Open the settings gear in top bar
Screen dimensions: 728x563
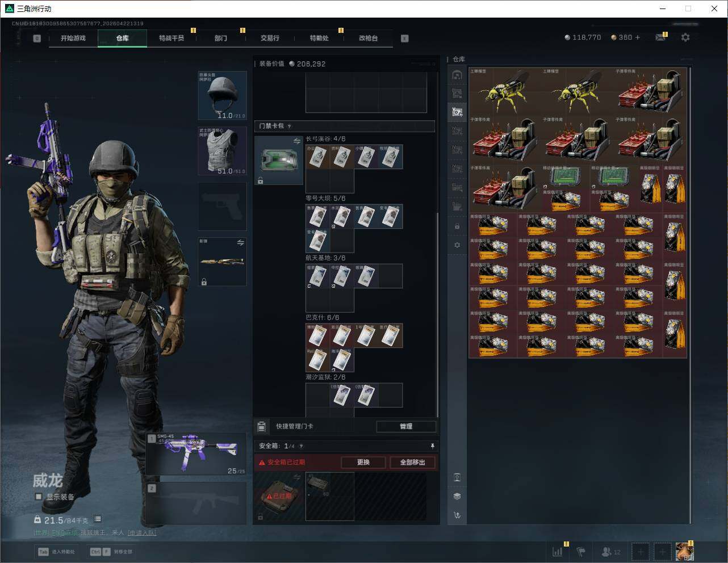685,37
